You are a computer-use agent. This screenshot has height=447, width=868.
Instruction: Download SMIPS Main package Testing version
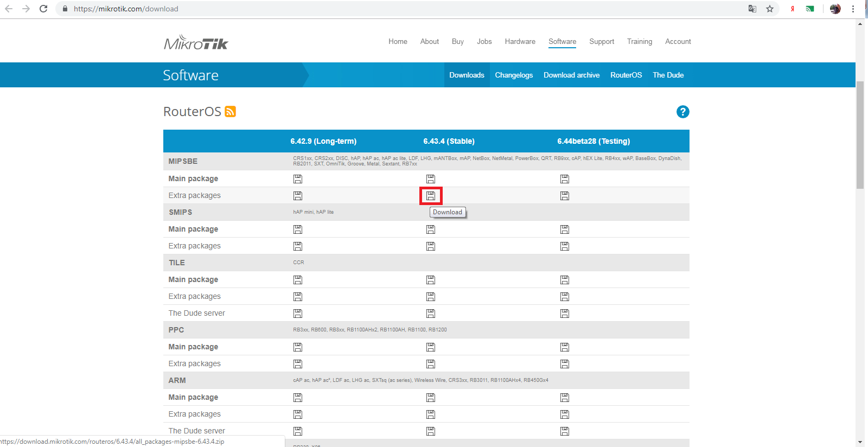click(565, 229)
